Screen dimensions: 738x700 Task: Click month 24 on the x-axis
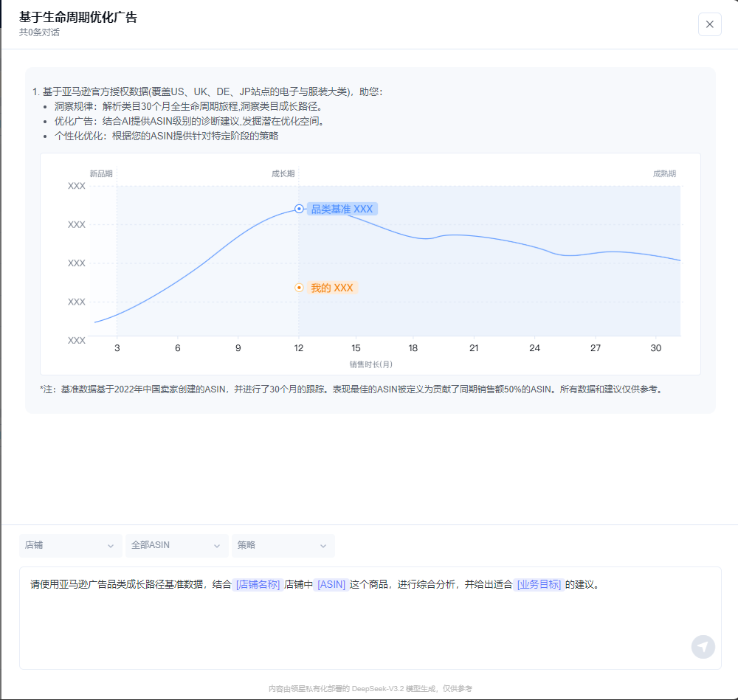point(535,348)
